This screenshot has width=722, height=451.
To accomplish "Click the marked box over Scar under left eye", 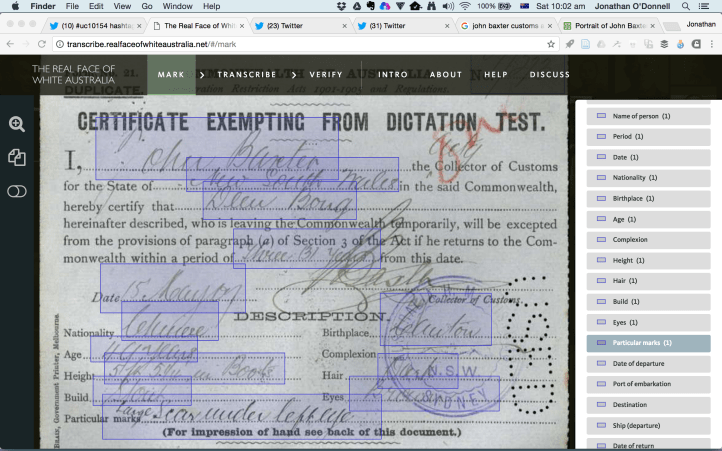I will pos(242,417).
